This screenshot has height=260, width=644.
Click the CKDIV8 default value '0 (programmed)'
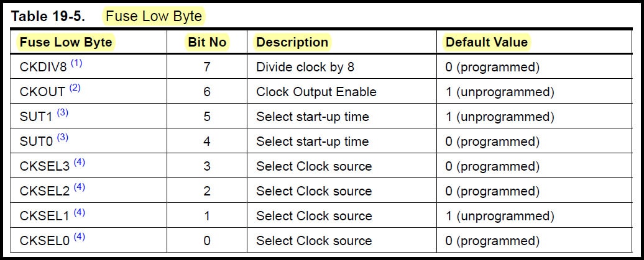(492, 67)
